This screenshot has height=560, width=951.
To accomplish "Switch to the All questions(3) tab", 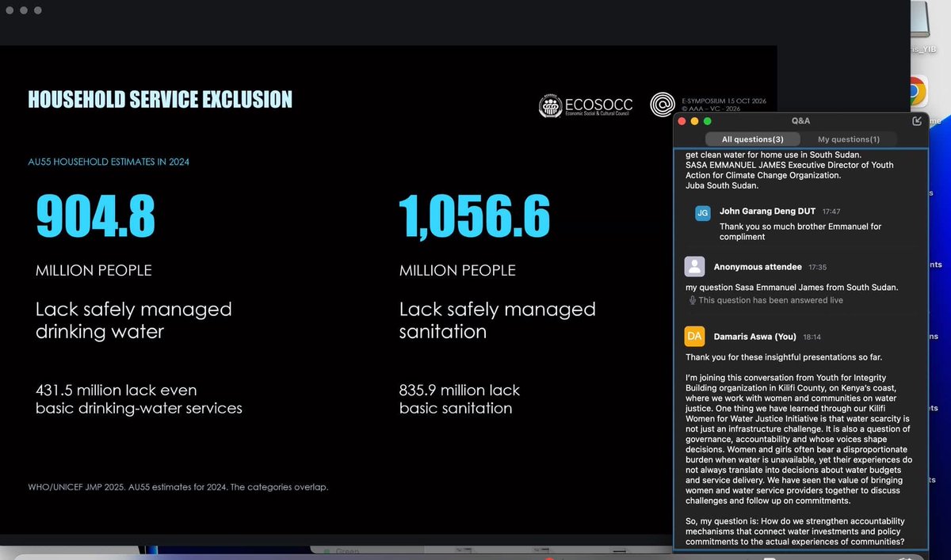I will (752, 139).
